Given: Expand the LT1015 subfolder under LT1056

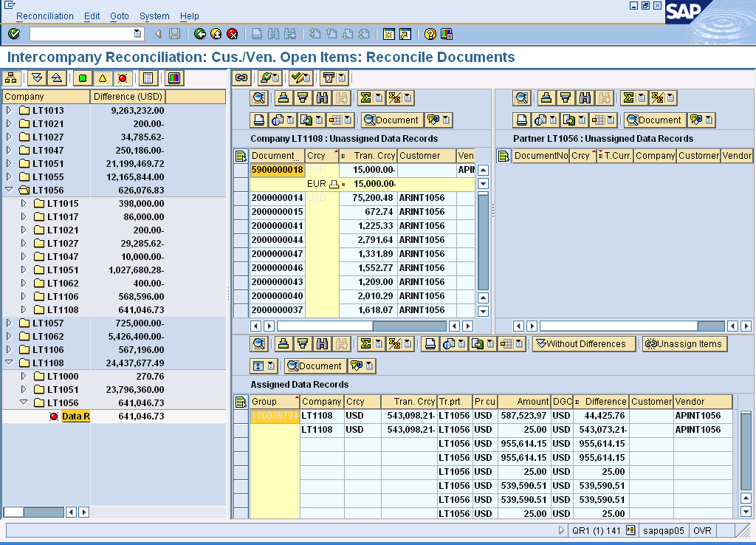Looking at the screenshot, I should [x=23, y=204].
